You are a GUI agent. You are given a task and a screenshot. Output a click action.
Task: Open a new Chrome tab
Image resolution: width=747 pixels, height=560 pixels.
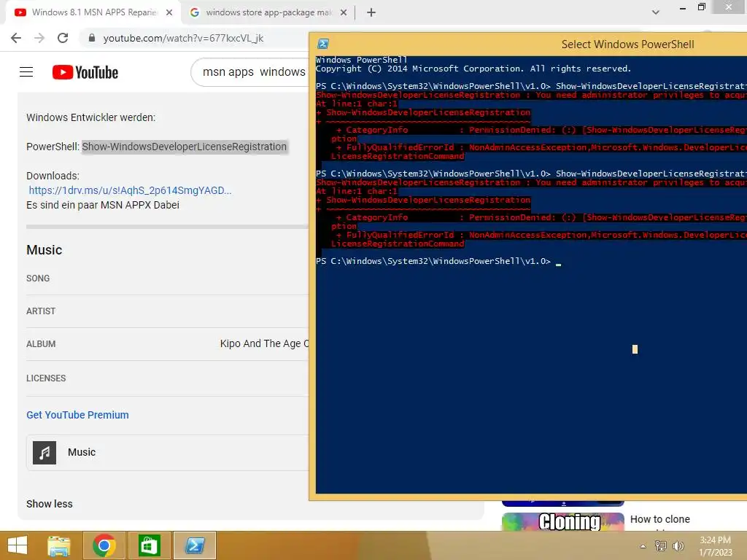point(371,13)
